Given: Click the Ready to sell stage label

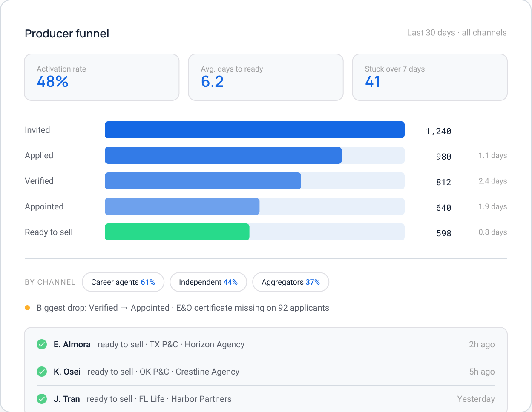Looking at the screenshot, I should 49,232.
